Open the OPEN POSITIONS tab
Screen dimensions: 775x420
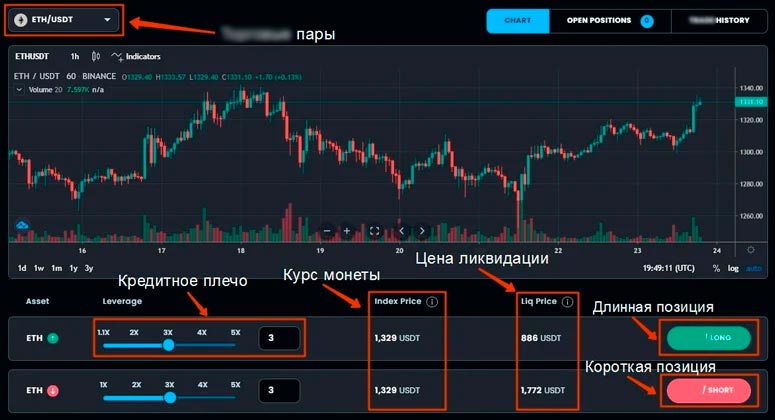tap(610, 21)
